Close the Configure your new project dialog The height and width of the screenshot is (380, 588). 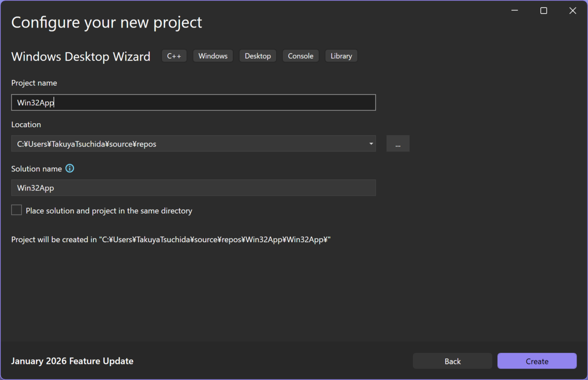click(572, 11)
